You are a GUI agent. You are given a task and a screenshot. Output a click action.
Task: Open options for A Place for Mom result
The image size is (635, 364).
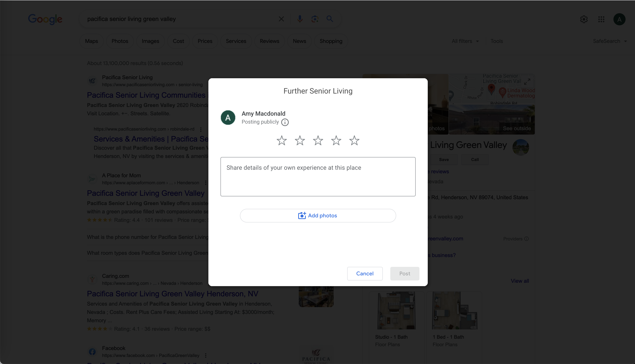tap(206, 183)
